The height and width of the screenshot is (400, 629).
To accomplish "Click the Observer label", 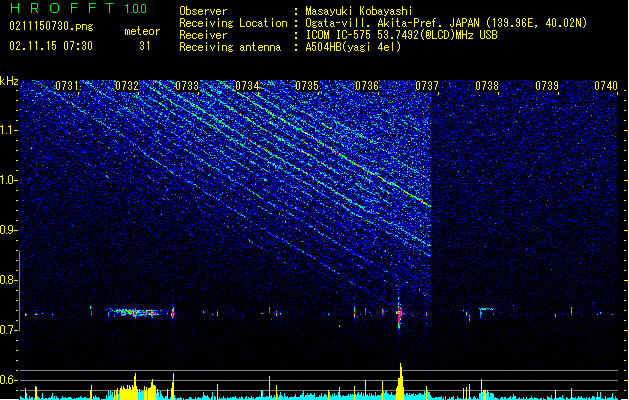I will (x=203, y=11).
